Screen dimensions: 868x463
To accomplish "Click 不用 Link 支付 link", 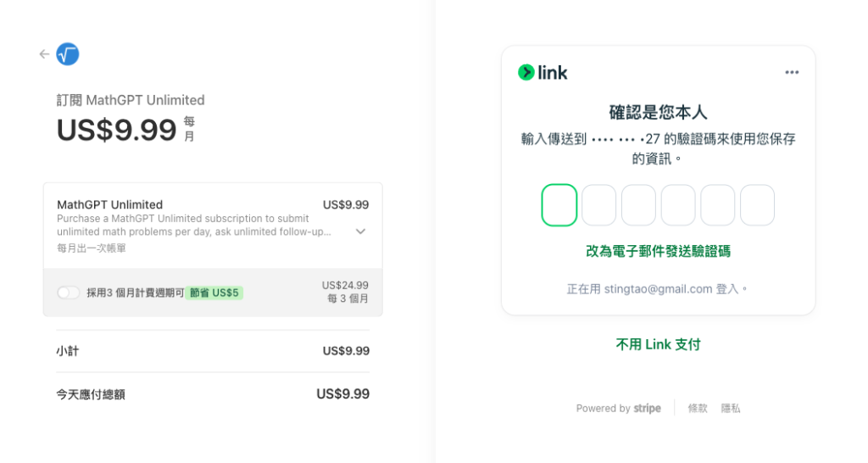I will [658, 344].
